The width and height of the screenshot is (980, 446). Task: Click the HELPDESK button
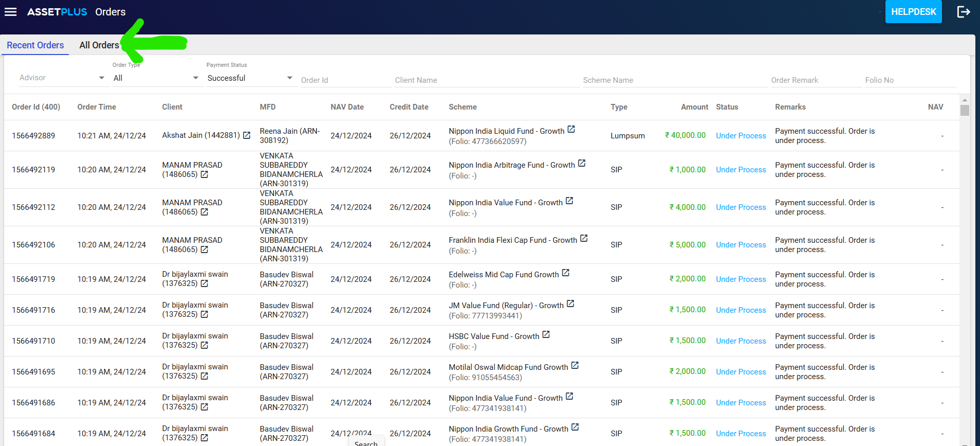[x=913, y=12]
